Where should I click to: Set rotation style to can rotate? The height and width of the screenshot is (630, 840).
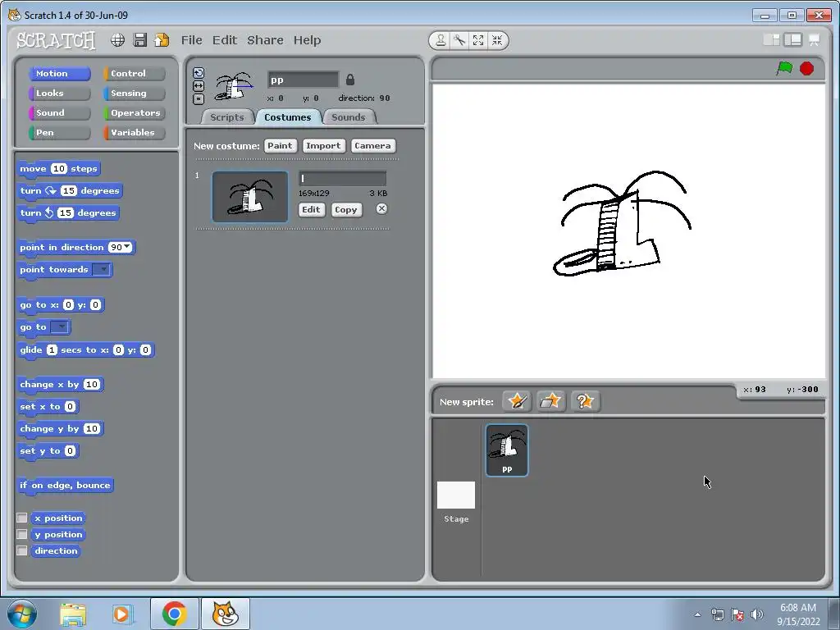pos(199,73)
